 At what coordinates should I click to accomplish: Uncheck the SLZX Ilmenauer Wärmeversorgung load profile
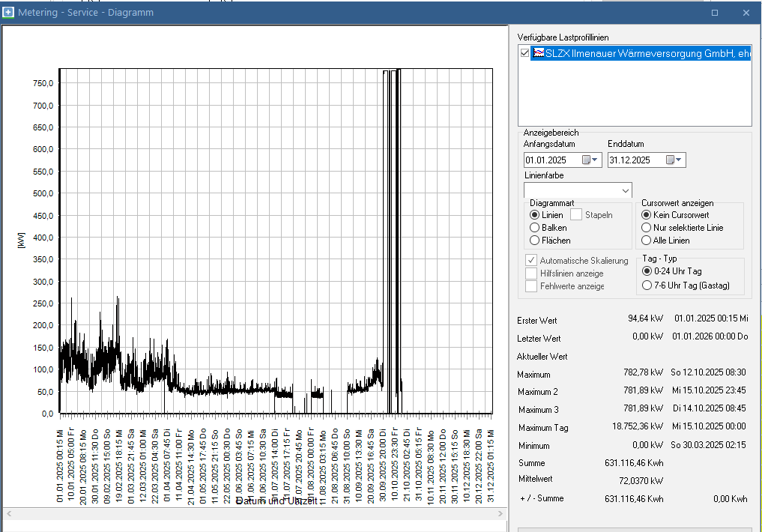[524, 54]
